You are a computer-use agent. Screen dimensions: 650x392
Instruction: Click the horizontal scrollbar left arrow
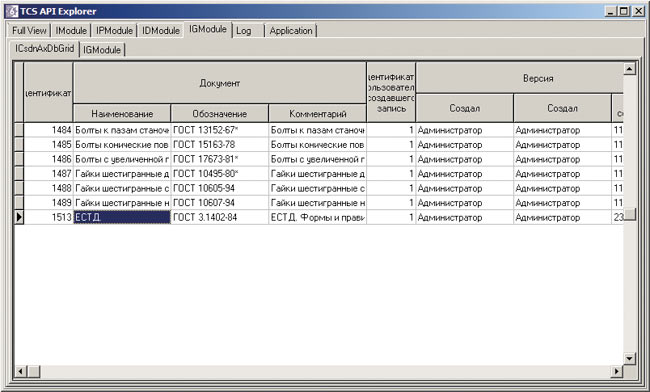(x=20, y=372)
